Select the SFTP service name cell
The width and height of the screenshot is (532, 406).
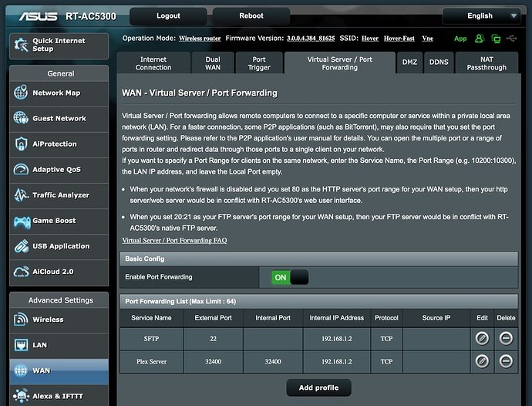point(151,339)
